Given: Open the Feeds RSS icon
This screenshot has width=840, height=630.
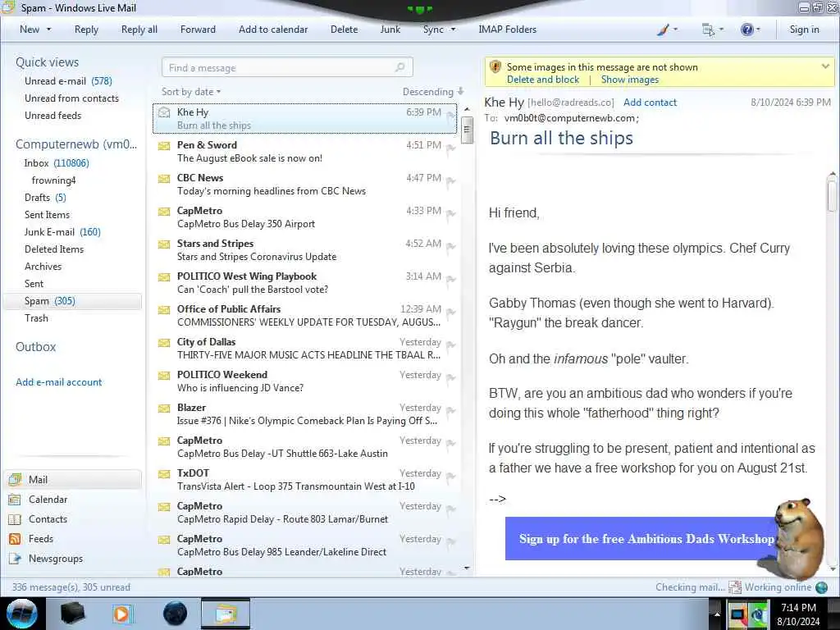Looking at the screenshot, I should point(15,539).
